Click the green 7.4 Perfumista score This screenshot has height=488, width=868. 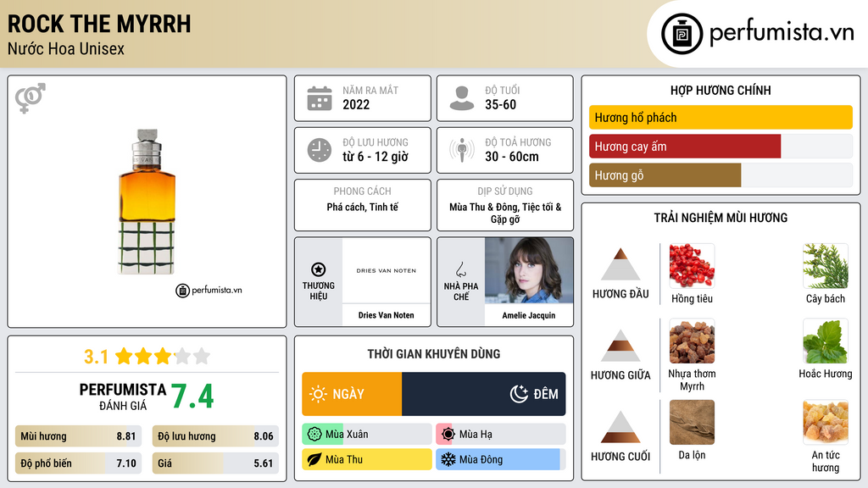(x=192, y=396)
